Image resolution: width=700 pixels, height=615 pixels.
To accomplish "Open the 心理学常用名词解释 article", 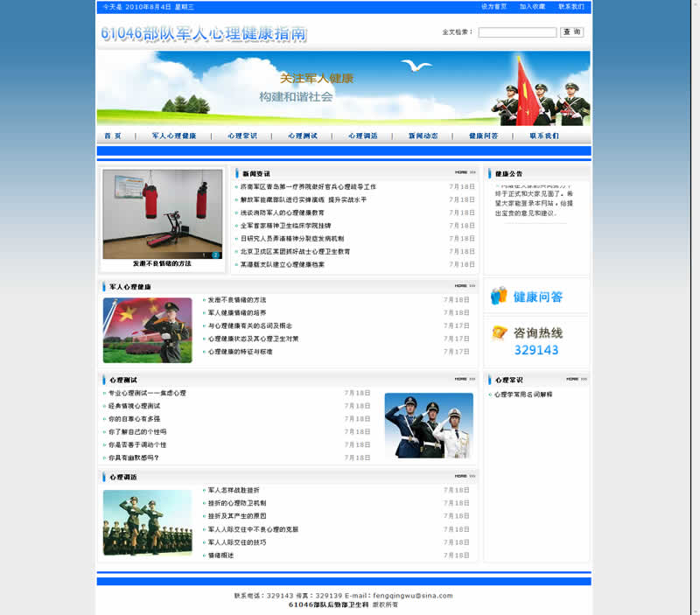I will [523, 395].
